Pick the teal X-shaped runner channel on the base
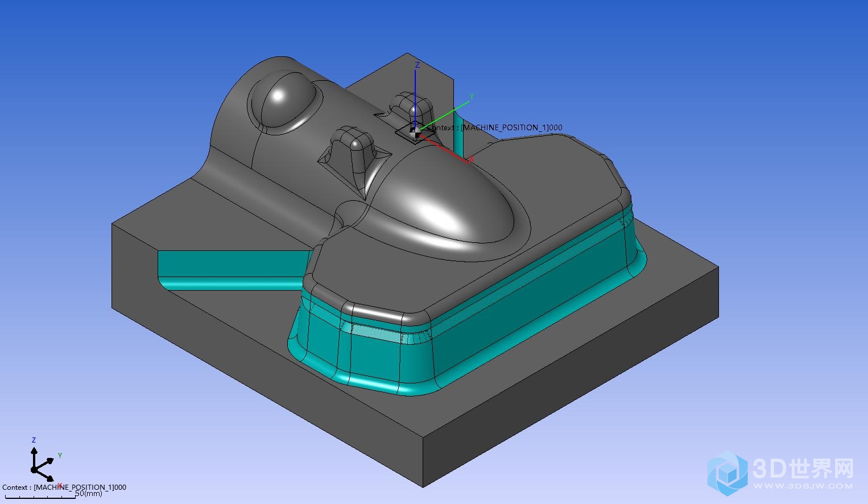868x504 pixels. pyautogui.click(x=233, y=269)
